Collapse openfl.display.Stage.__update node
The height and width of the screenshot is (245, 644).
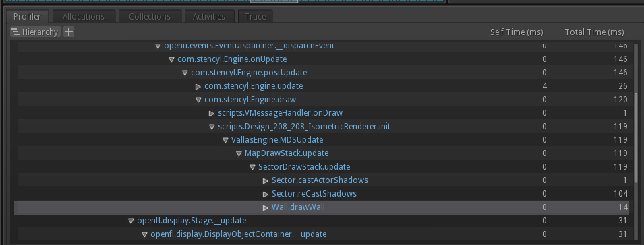coord(131,221)
